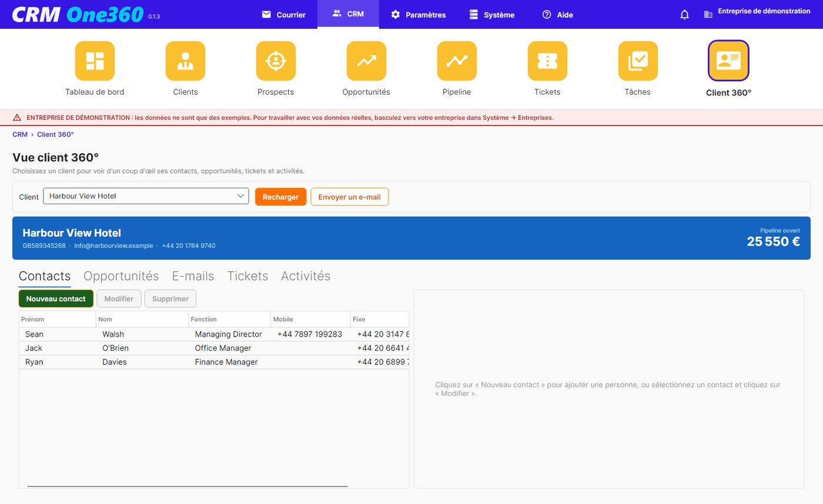
Task: Open the Opportunités trend icon
Action: [x=366, y=61]
